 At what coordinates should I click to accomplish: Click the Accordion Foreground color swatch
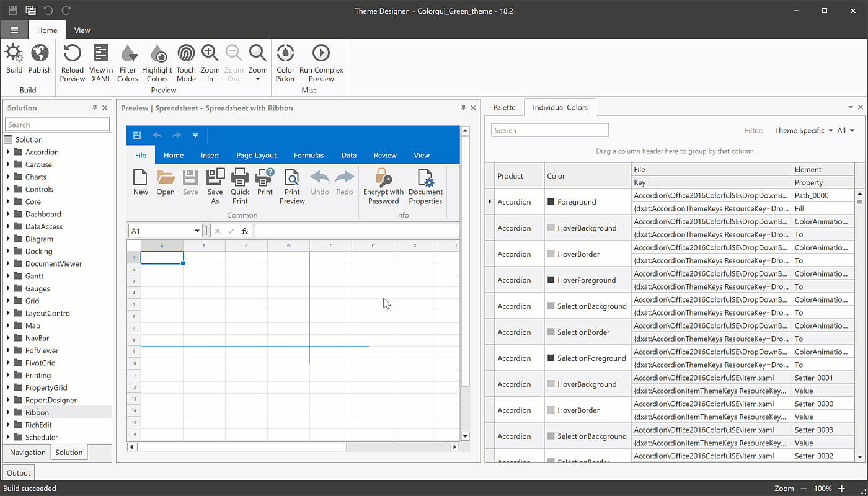[x=551, y=201]
